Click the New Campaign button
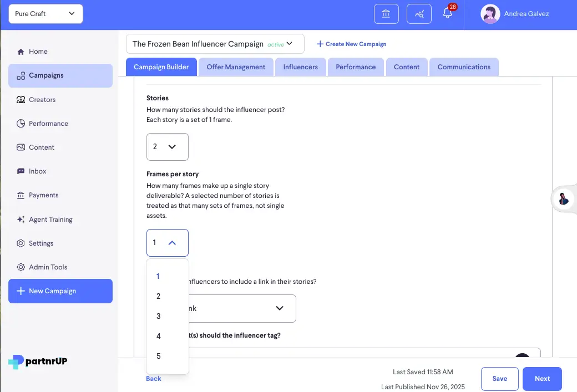The height and width of the screenshot is (392, 577). click(60, 291)
